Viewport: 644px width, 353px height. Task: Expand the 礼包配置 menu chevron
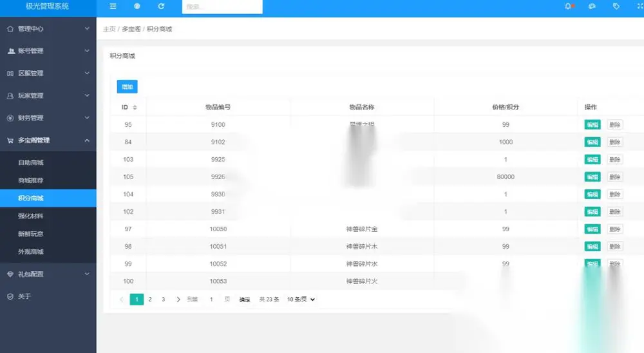pos(87,274)
